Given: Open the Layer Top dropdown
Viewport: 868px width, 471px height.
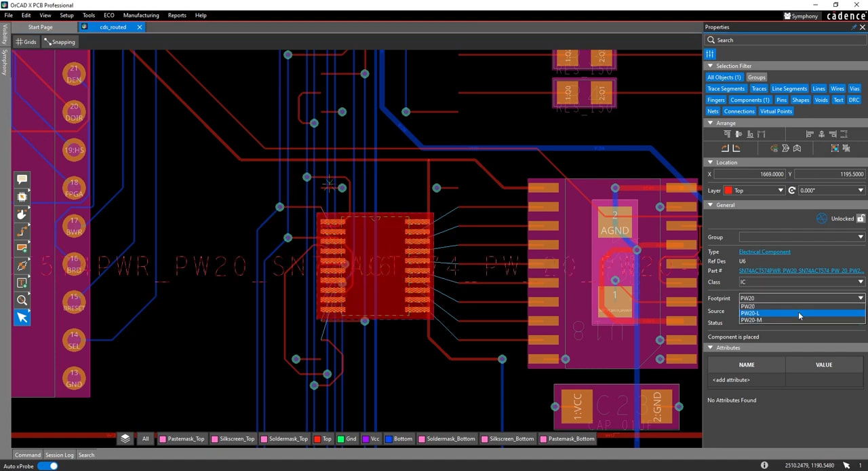Looking at the screenshot, I should coord(753,191).
